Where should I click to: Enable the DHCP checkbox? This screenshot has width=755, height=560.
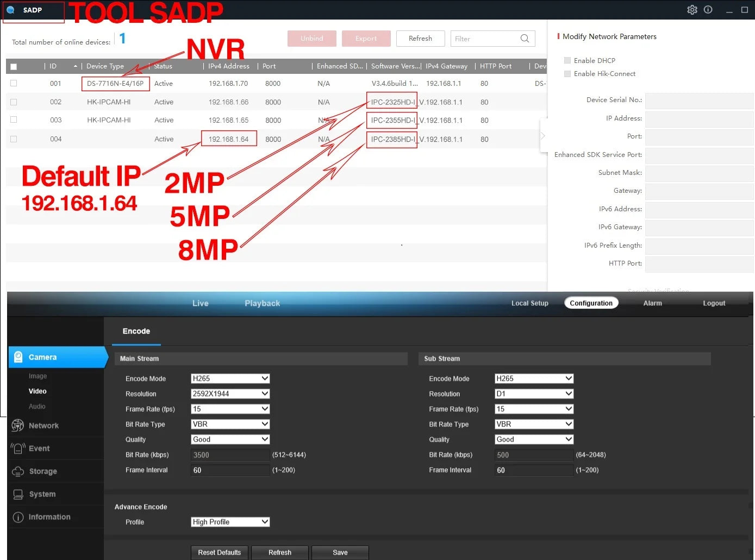click(x=567, y=60)
